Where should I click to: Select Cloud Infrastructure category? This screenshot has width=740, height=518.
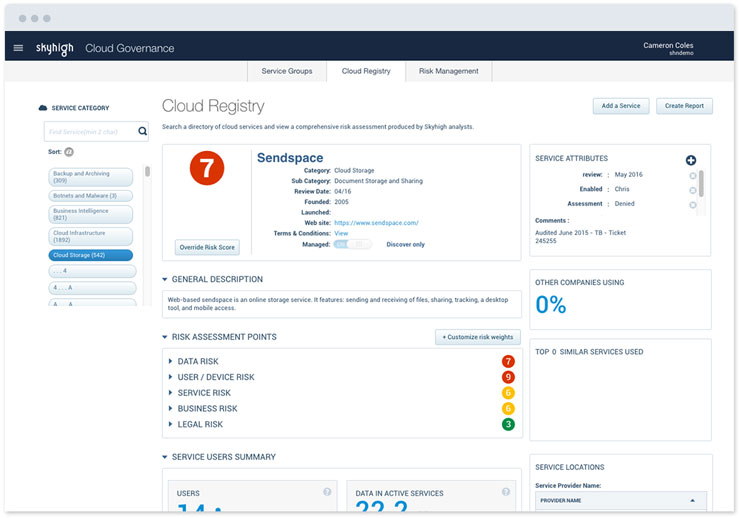click(x=91, y=236)
